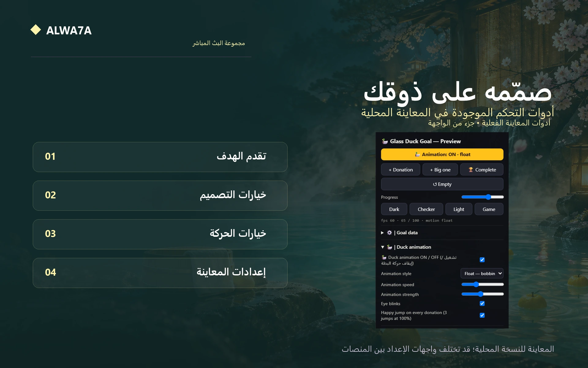The width and height of the screenshot is (588, 368).
Task: Adjust the Progress slider
Action: (x=482, y=197)
